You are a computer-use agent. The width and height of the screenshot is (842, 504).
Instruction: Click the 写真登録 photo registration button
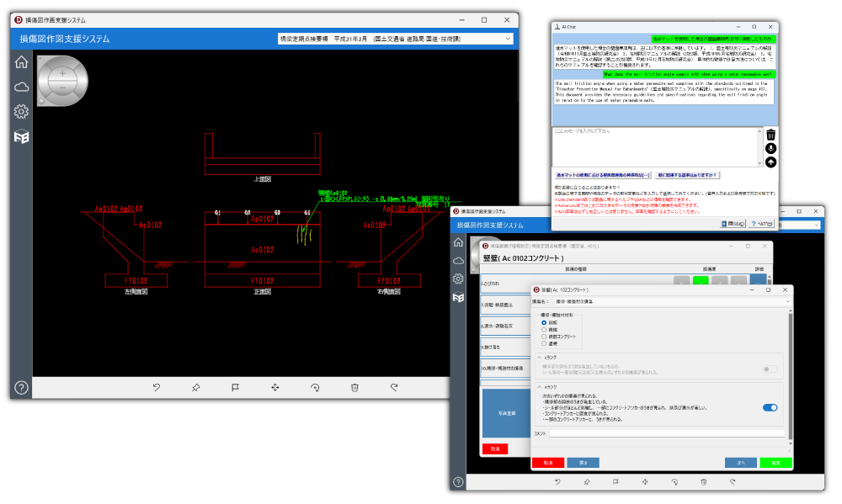[506, 413]
